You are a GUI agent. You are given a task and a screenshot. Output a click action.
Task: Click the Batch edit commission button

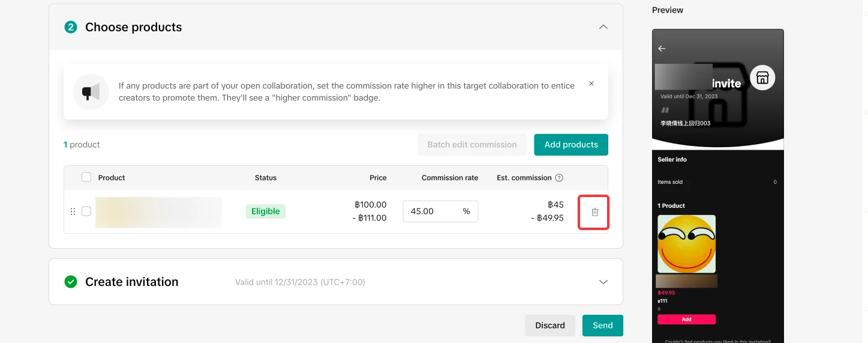tap(471, 145)
